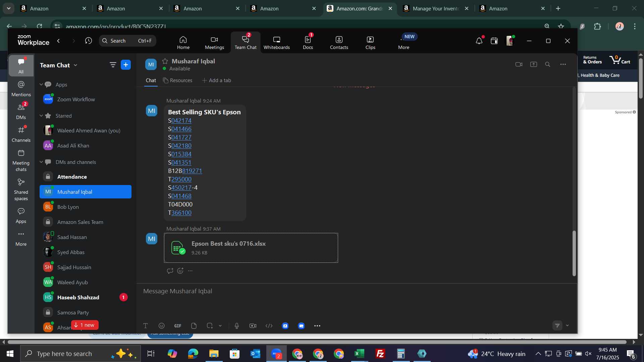Open Apps in the left sidebar
644x362 pixels.
pyautogui.click(x=21, y=216)
